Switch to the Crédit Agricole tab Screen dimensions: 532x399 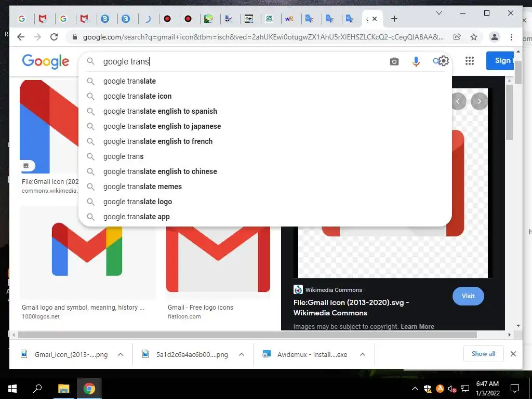[270, 19]
